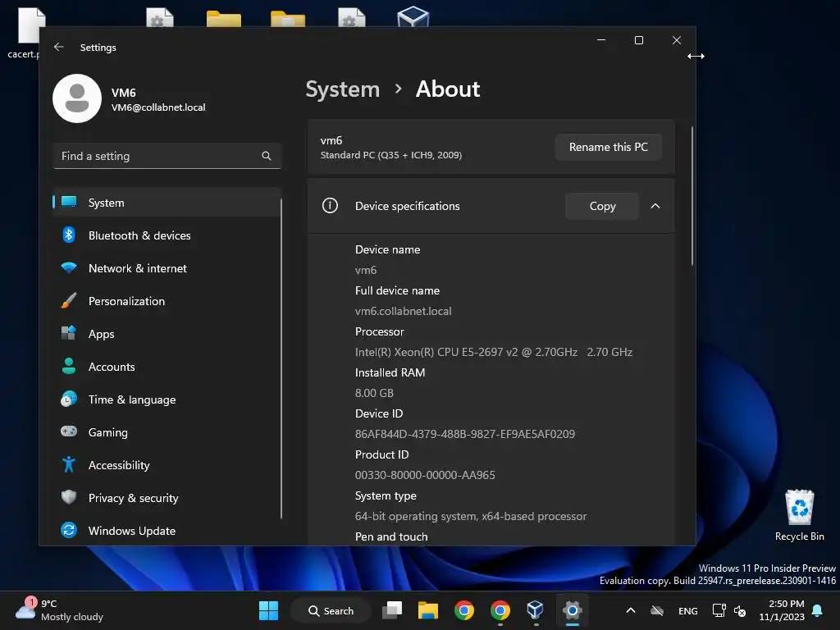Click the taskbar Search box
The image size is (840, 630).
331,610
